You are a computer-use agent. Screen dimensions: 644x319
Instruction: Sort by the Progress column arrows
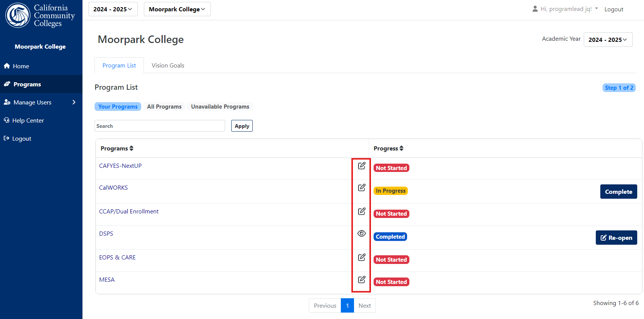pos(401,149)
